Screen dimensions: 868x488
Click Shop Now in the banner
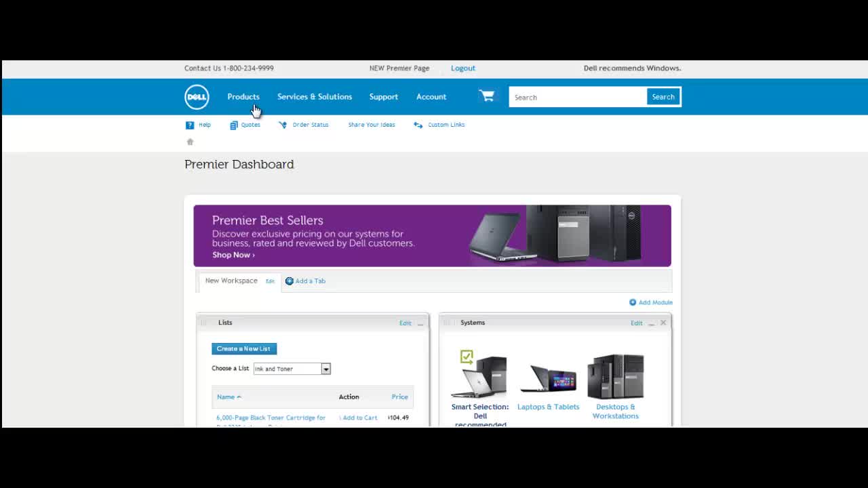point(233,255)
